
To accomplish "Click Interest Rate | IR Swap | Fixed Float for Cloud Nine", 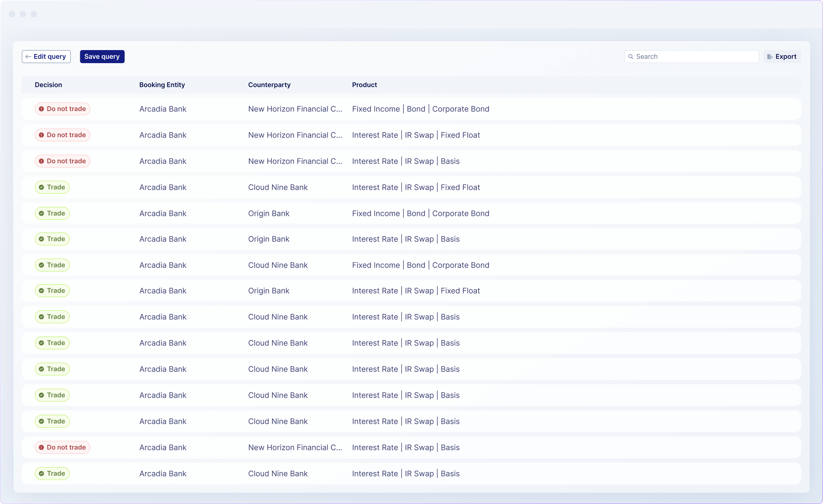I will click(416, 187).
